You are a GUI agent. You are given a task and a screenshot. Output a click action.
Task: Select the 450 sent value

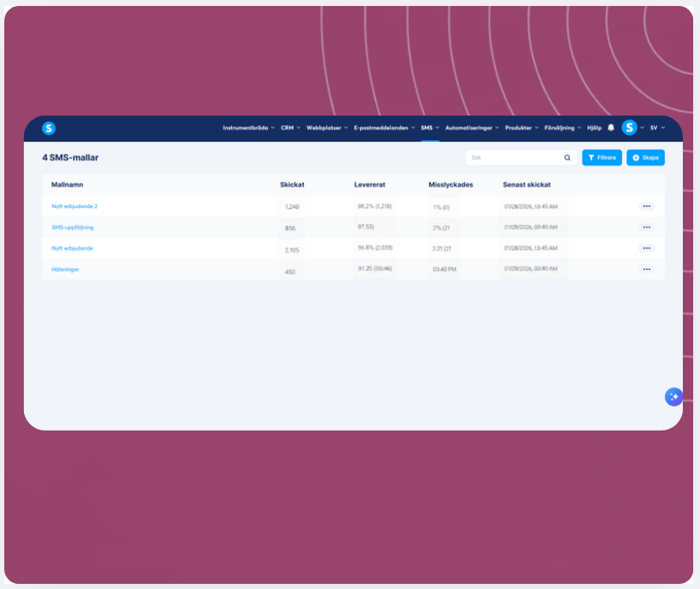click(290, 272)
